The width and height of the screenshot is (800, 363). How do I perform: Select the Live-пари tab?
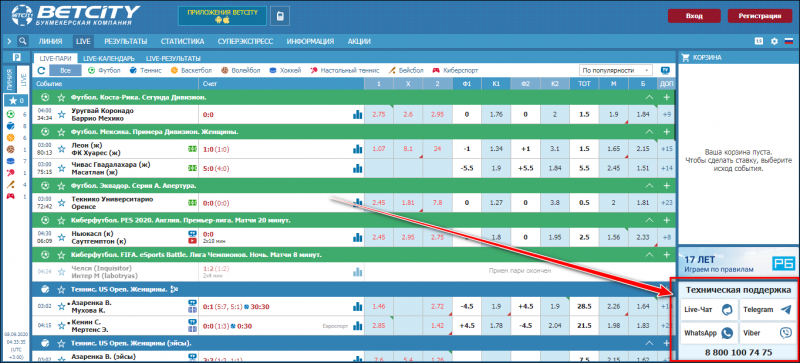[x=55, y=58]
